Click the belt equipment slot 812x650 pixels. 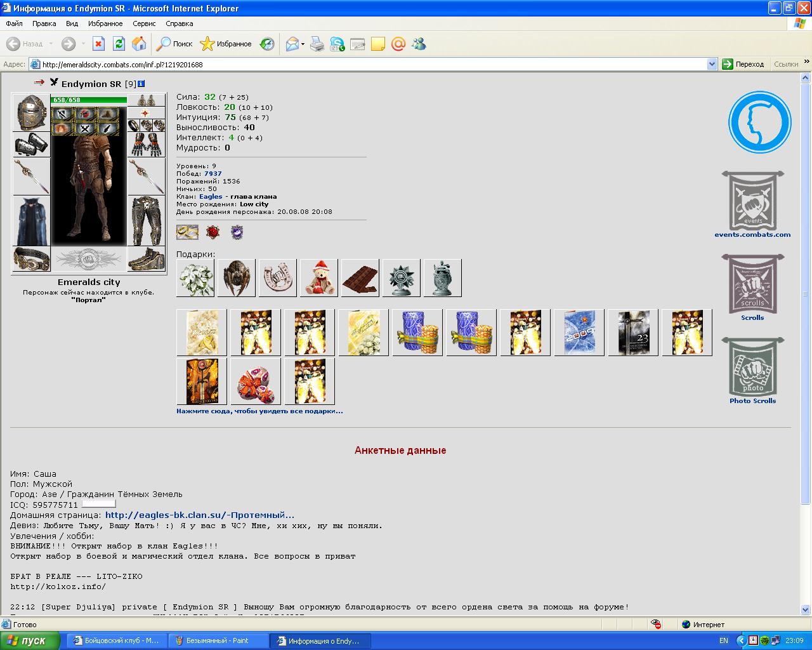click(31, 259)
